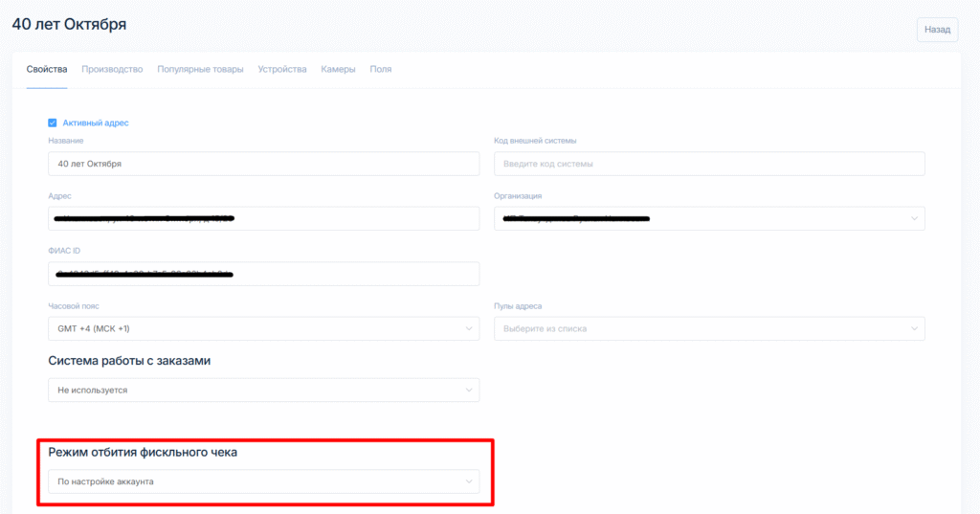
Task: Open the Пулы адреса dropdown list
Action: (708, 329)
